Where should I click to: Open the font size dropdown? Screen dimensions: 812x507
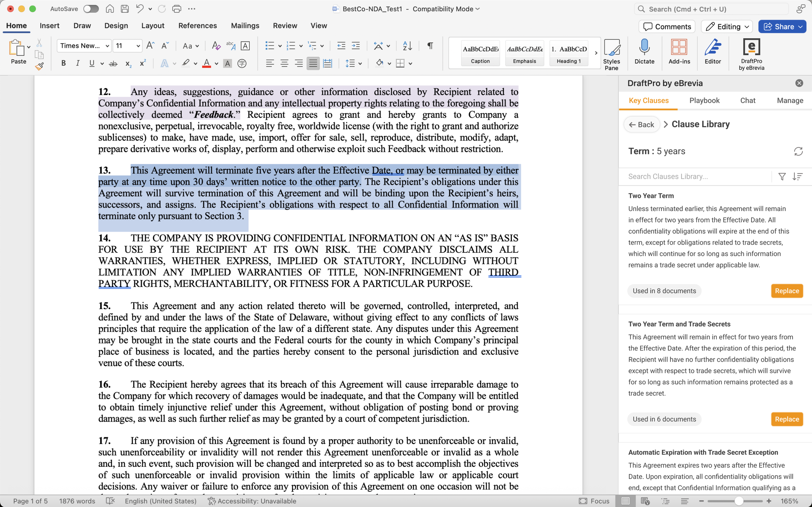click(138, 45)
